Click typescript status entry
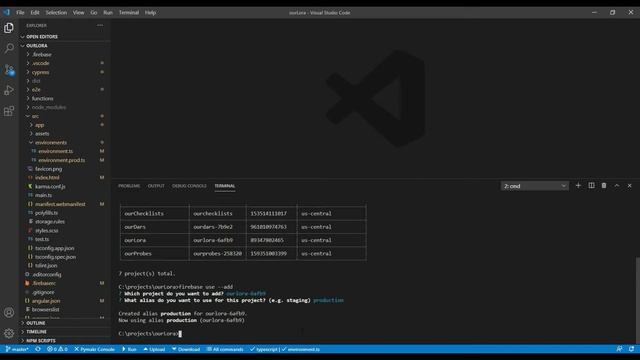The height and width of the screenshot is (360, 640). tap(264, 349)
